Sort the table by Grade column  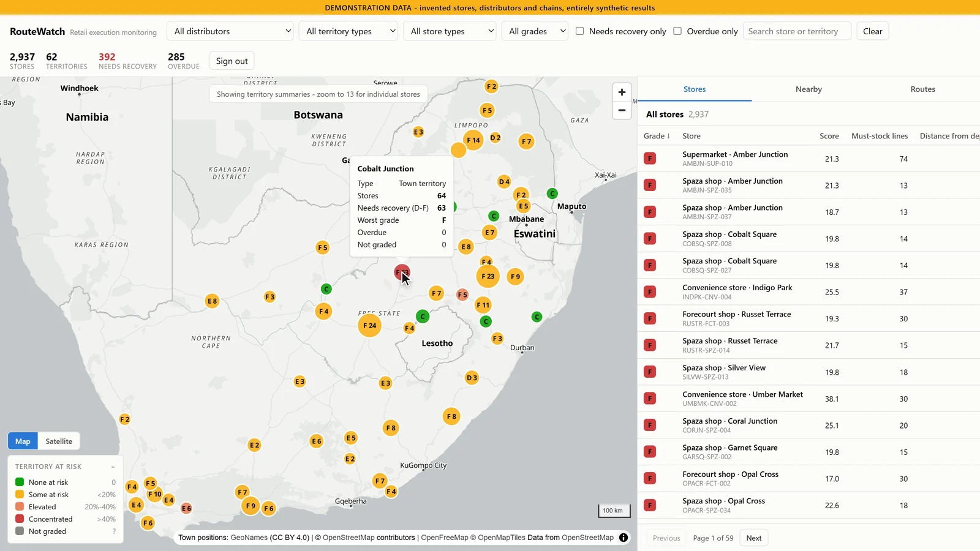point(657,136)
